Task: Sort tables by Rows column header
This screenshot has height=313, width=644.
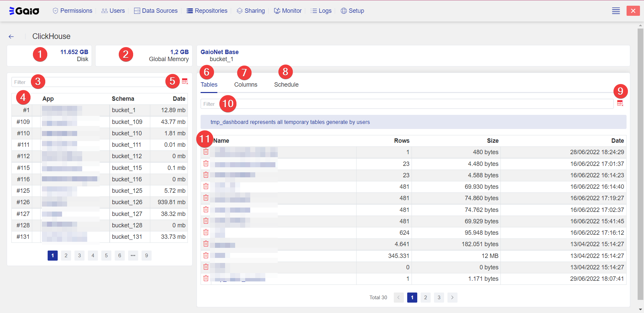Action: [401, 141]
